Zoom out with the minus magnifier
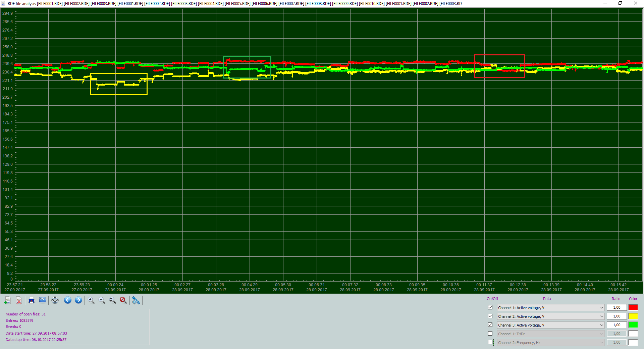 (102, 300)
